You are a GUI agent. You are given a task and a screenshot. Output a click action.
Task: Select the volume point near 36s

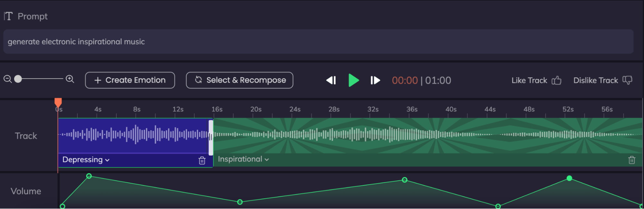pos(405,180)
